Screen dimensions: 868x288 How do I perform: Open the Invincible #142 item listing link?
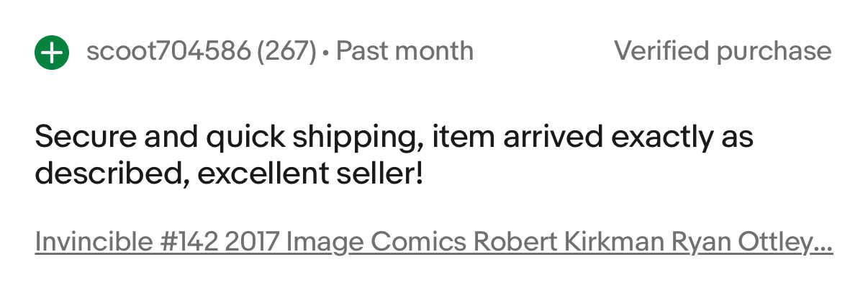click(434, 243)
